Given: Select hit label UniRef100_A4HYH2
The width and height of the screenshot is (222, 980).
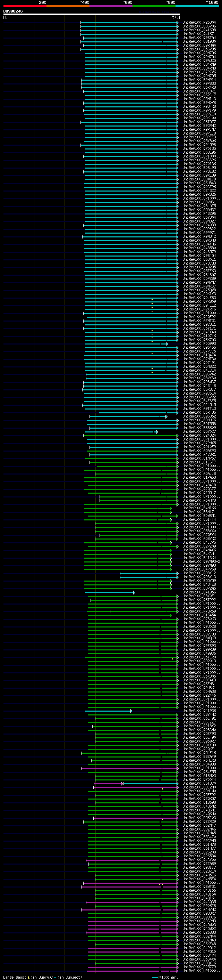Looking at the screenshot, I should point(199,909).
